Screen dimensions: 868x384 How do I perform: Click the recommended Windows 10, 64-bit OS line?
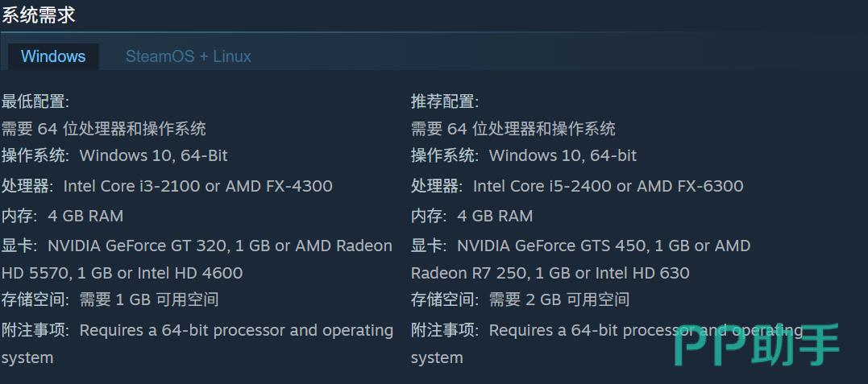click(524, 155)
